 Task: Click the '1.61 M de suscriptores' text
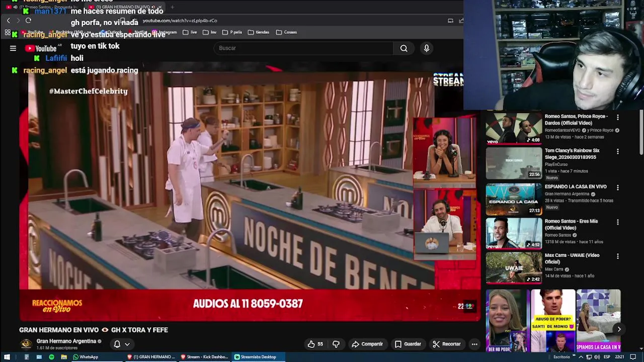coord(57,348)
